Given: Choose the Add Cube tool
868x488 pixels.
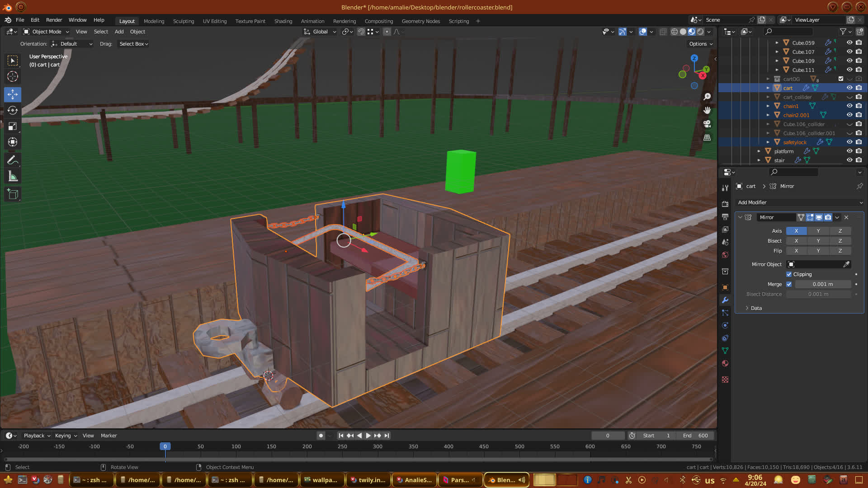Looking at the screenshot, I should coord(13,194).
